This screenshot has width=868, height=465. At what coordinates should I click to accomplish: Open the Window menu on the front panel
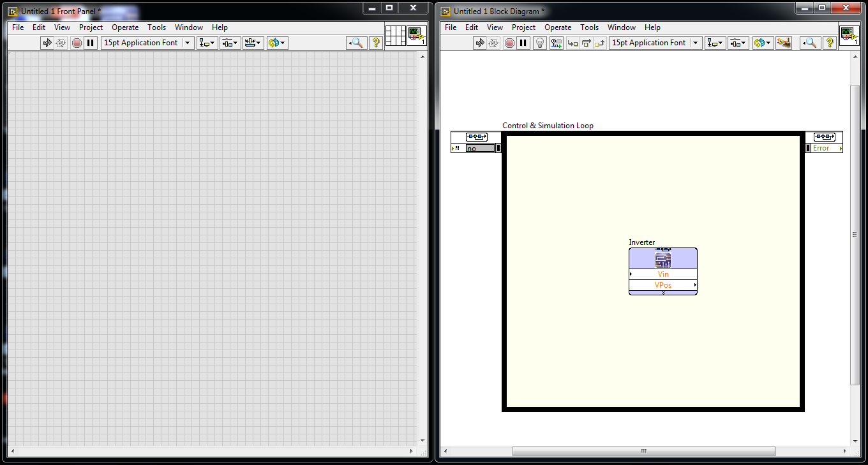coord(189,27)
